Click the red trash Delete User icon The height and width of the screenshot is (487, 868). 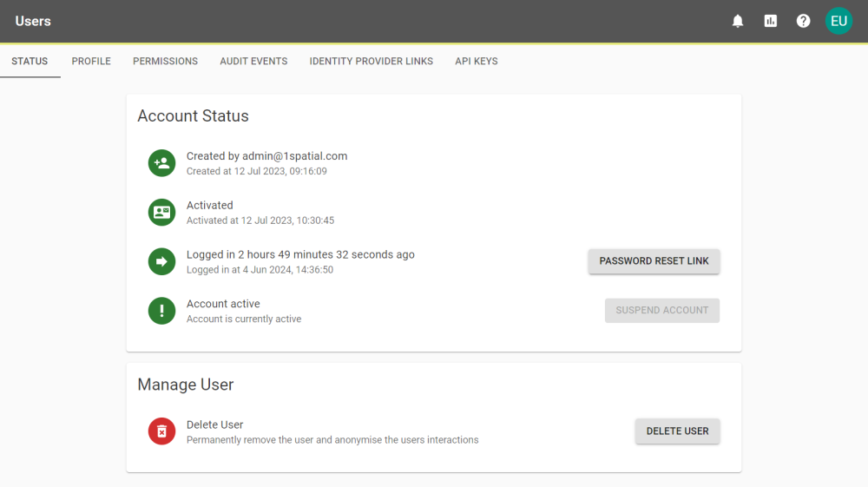(161, 431)
